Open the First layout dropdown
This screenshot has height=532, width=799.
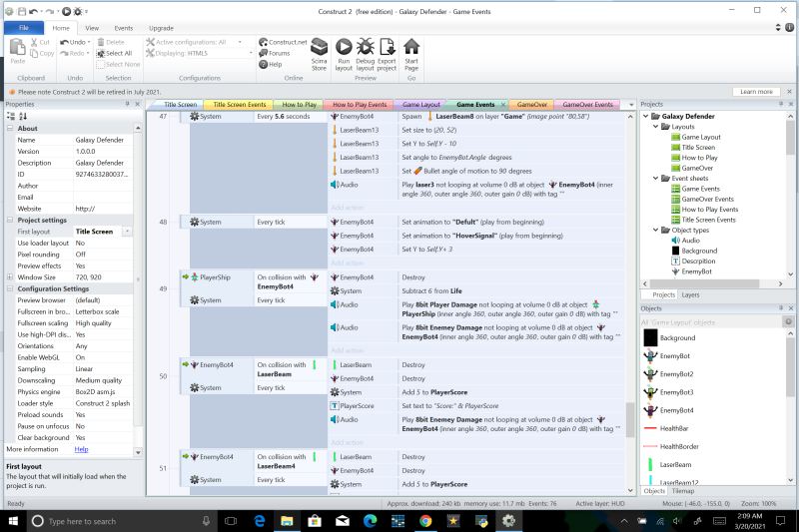pos(128,232)
